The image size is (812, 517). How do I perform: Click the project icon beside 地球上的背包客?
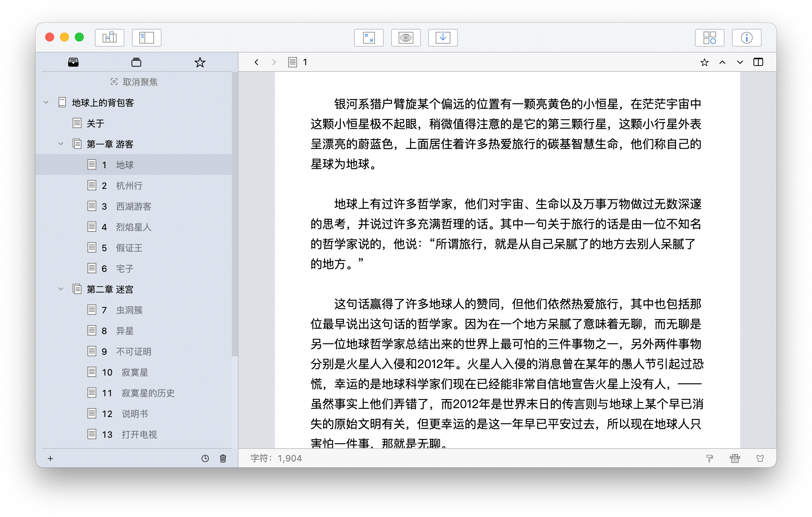pyautogui.click(x=62, y=102)
